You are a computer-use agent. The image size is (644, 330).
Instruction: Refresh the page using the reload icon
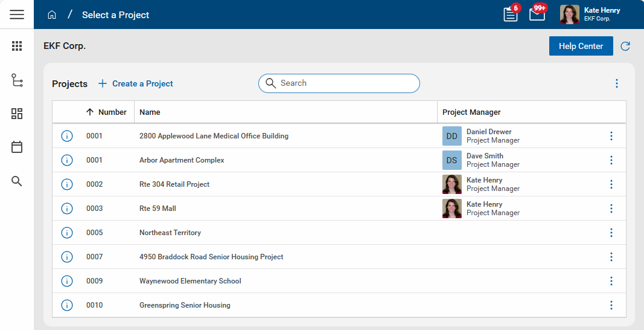click(x=625, y=46)
